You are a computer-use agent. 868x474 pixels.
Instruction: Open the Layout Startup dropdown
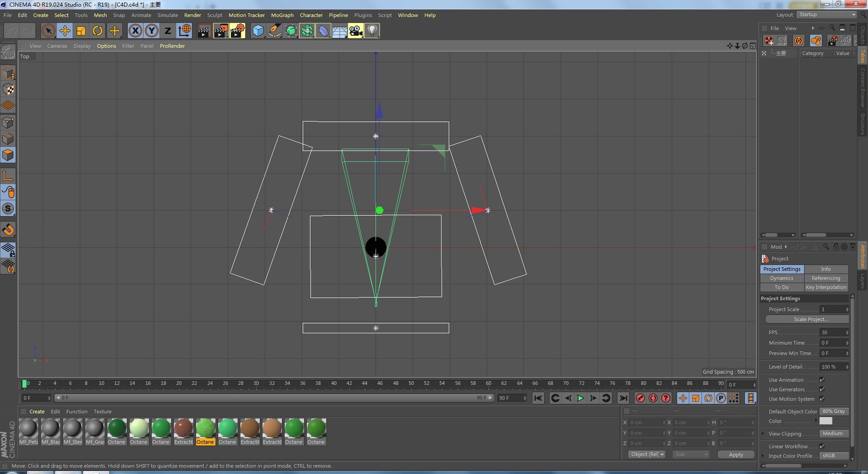tap(827, 14)
